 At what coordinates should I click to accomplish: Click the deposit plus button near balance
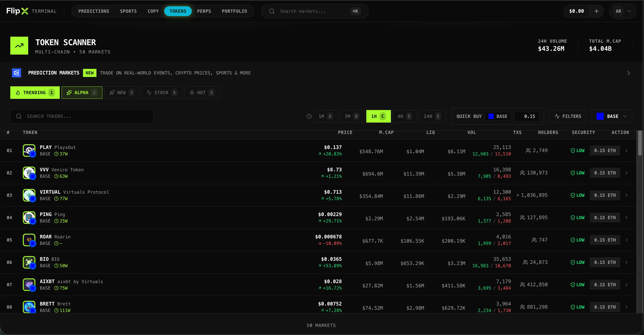[597, 11]
